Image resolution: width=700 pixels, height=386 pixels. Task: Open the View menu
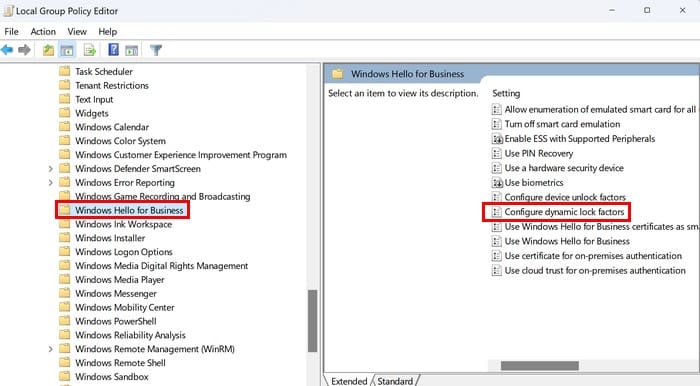(77, 32)
